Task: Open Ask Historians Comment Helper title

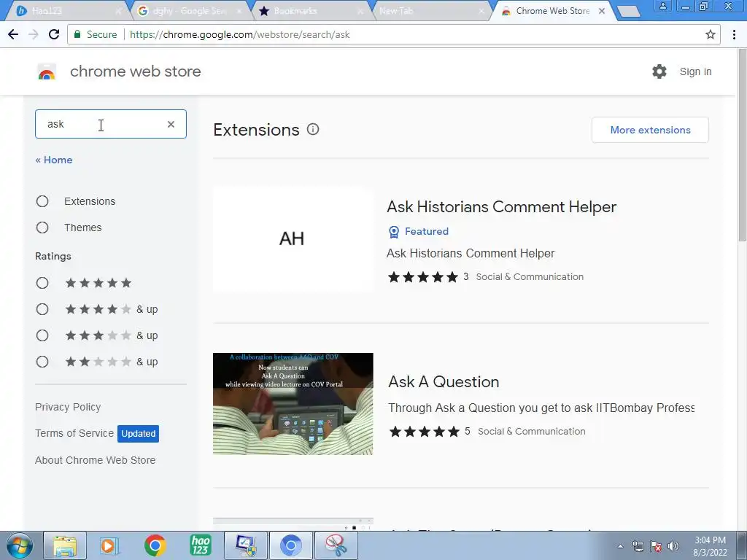Action: [502, 206]
